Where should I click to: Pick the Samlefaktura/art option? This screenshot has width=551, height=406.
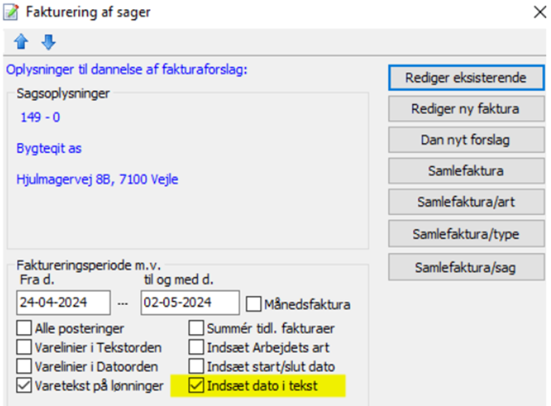[466, 202]
